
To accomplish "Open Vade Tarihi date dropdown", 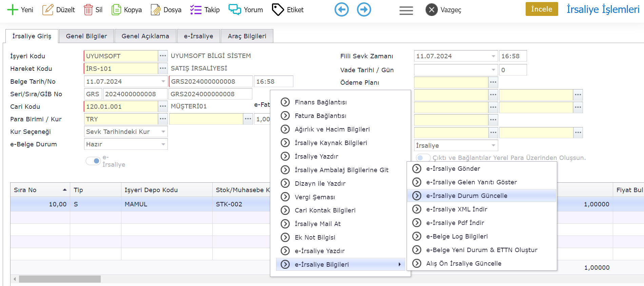I will 493,70.
